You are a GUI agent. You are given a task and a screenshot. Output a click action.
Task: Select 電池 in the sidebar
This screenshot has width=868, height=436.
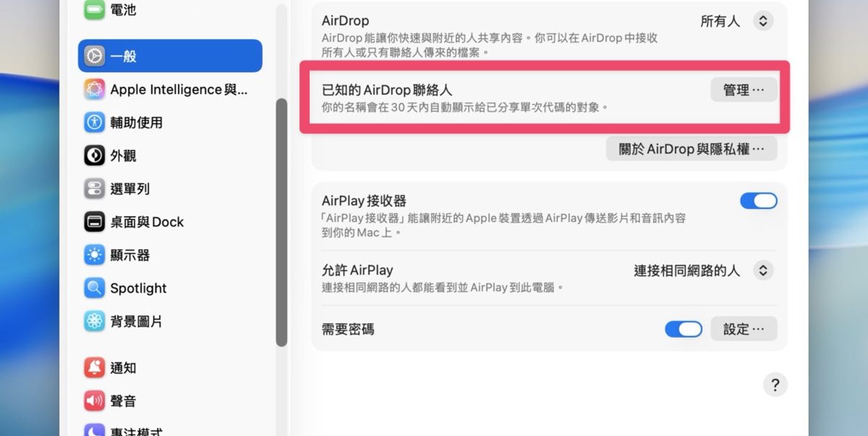point(123,10)
